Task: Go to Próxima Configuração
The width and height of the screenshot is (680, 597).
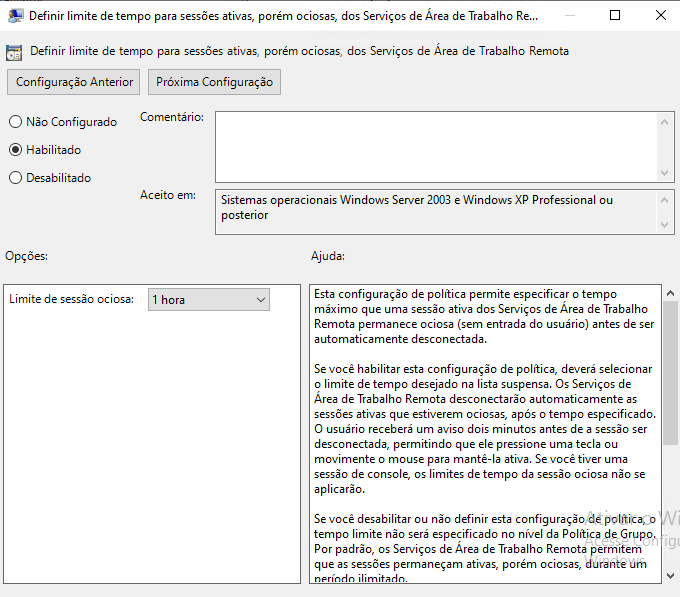Action: coord(214,82)
